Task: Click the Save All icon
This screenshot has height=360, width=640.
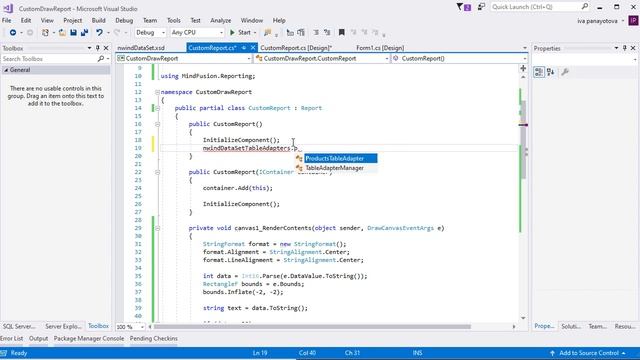Action: point(84,32)
